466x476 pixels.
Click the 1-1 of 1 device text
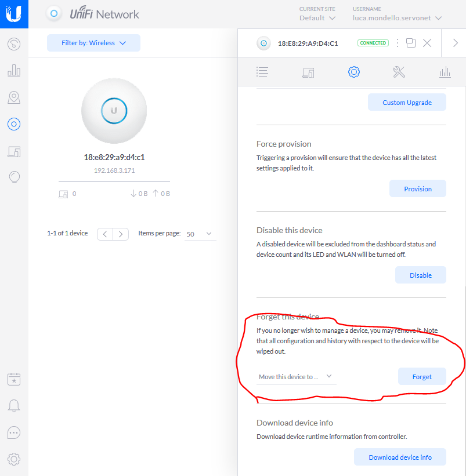tap(67, 233)
